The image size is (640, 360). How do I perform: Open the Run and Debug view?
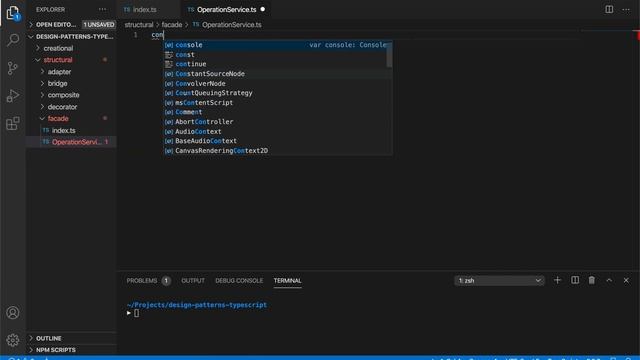(x=13, y=96)
